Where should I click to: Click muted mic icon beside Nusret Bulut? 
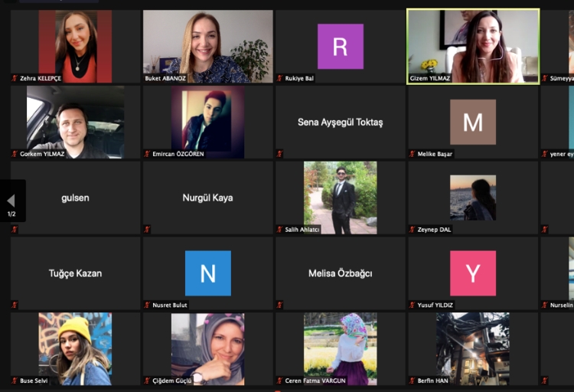147,305
